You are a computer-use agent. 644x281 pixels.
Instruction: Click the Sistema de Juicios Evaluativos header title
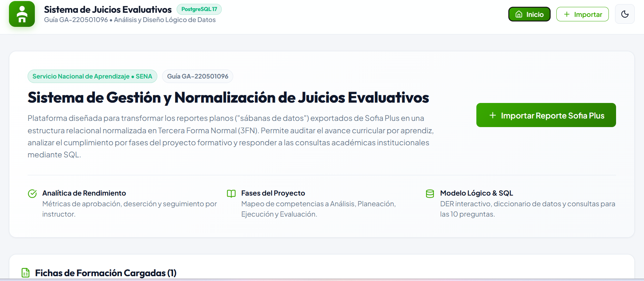[x=108, y=10]
